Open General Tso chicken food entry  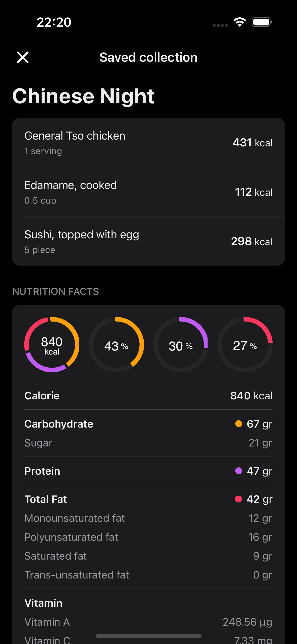pos(148,142)
